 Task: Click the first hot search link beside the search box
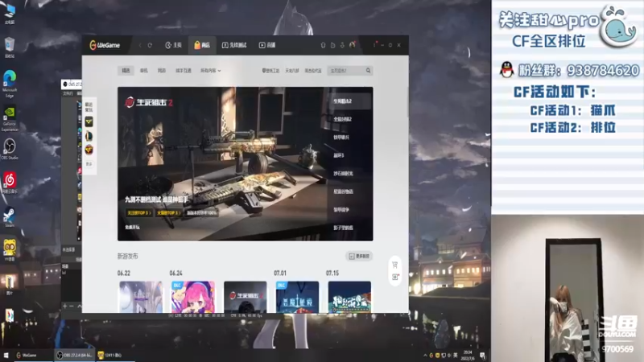pos(270,71)
